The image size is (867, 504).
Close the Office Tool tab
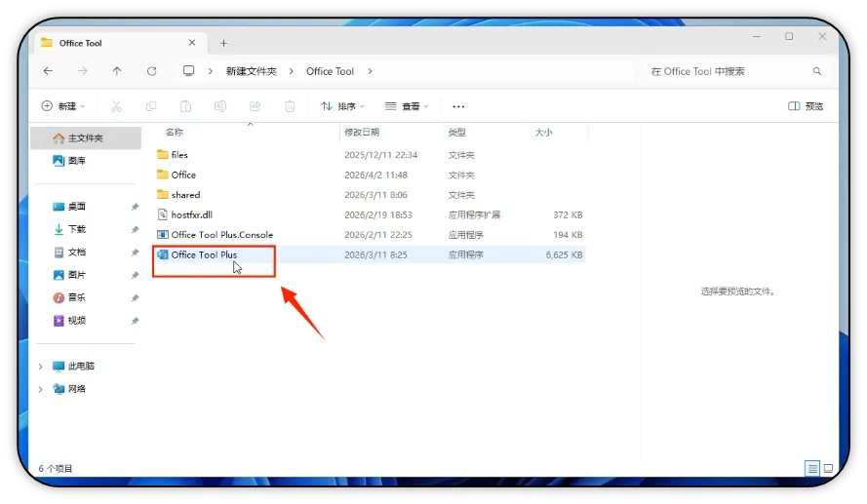pyautogui.click(x=192, y=43)
